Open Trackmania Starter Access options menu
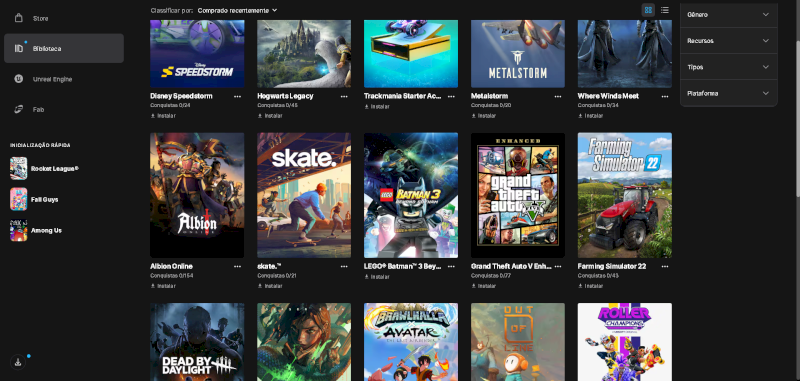 (x=451, y=96)
